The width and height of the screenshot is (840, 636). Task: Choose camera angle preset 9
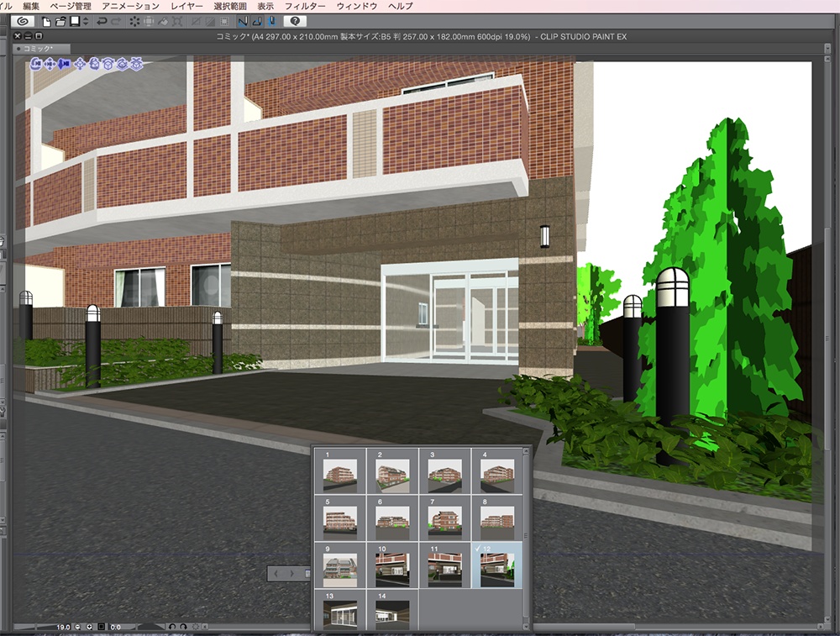point(339,565)
